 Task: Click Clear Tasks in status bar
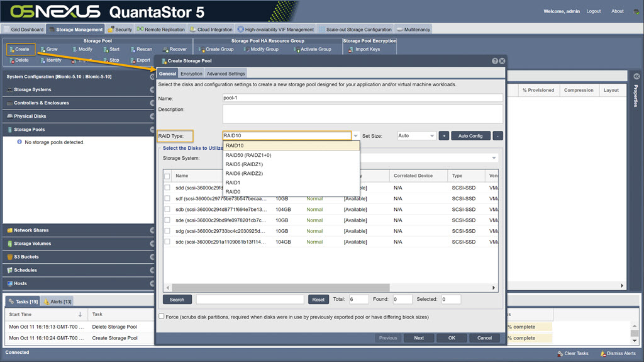(x=572, y=353)
